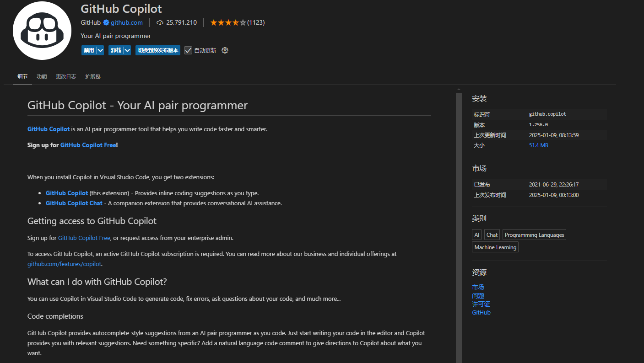Click the 'Code completions' subheading
644x363 pixels.
(x=55, y=316)
